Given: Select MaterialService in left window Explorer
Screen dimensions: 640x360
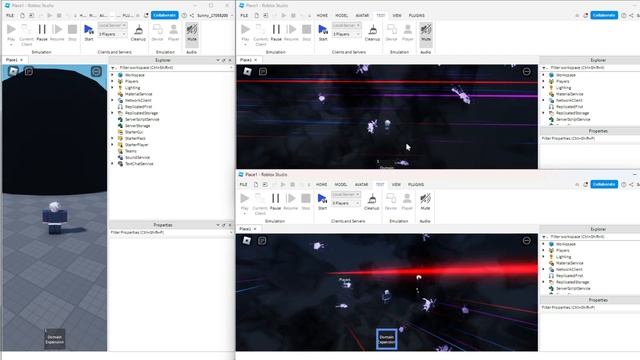Looking at the screenshot, I should (138, 94).
